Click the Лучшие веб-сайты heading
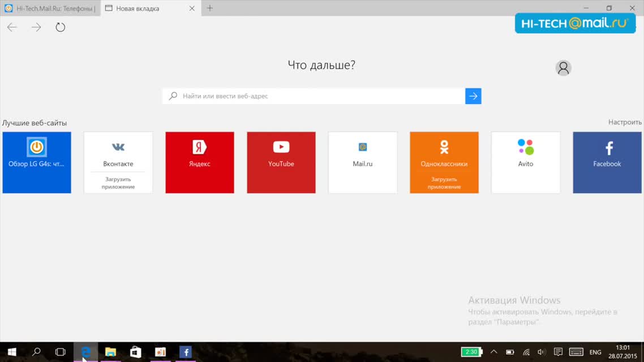The height and width of the screenshot is (362, 644). click(35, 123)
